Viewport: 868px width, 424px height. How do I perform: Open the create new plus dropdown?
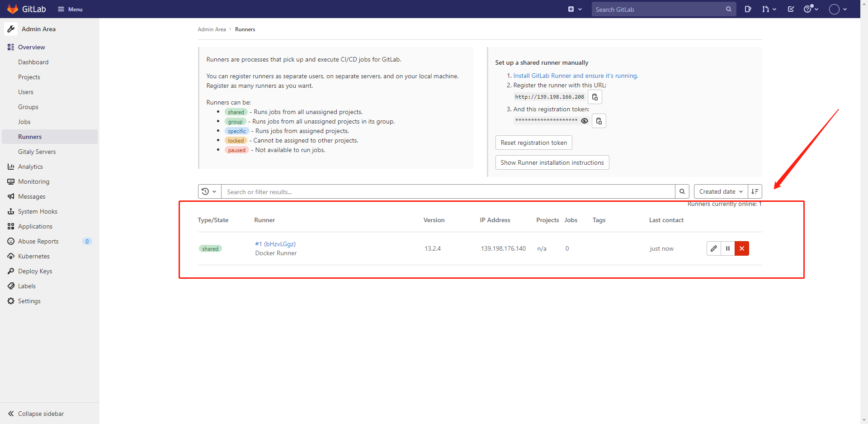[575, 9]
